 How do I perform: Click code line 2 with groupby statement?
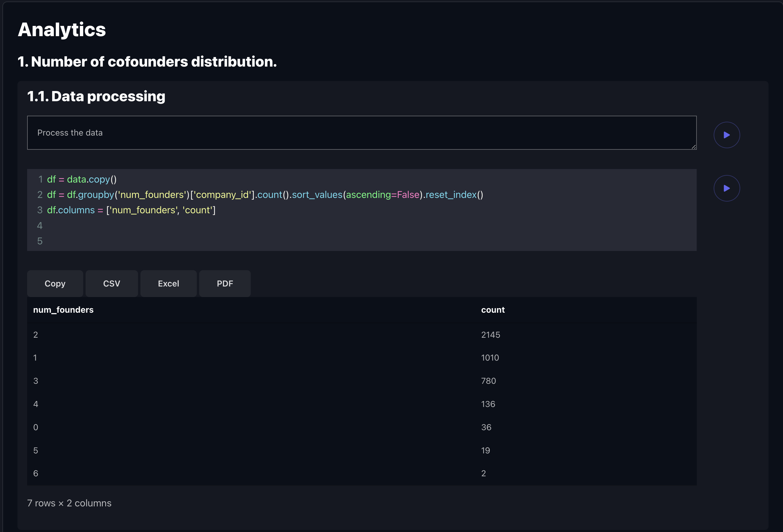coord(265,195)
